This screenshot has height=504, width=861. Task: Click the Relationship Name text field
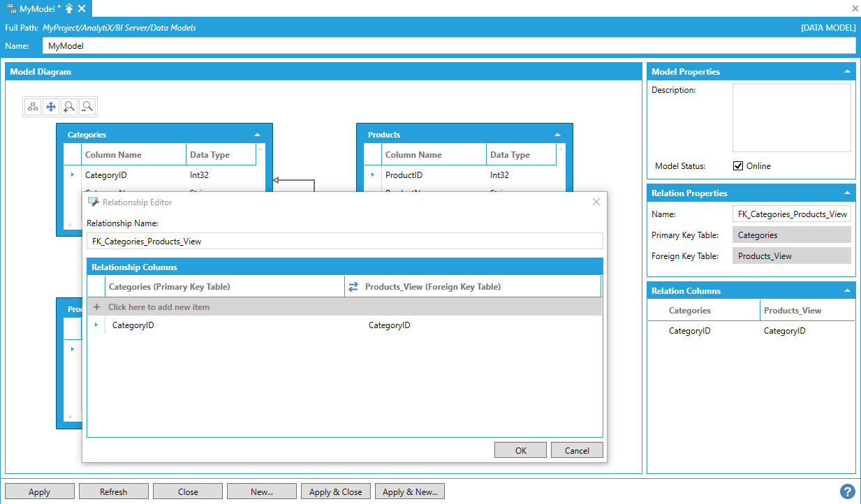[344, 241]
